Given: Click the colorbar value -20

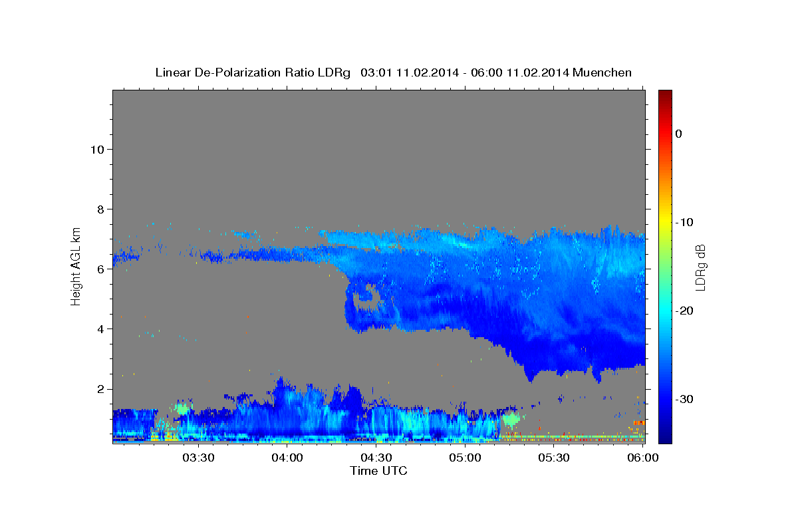Looking at the screenshot, I should 684,311.
